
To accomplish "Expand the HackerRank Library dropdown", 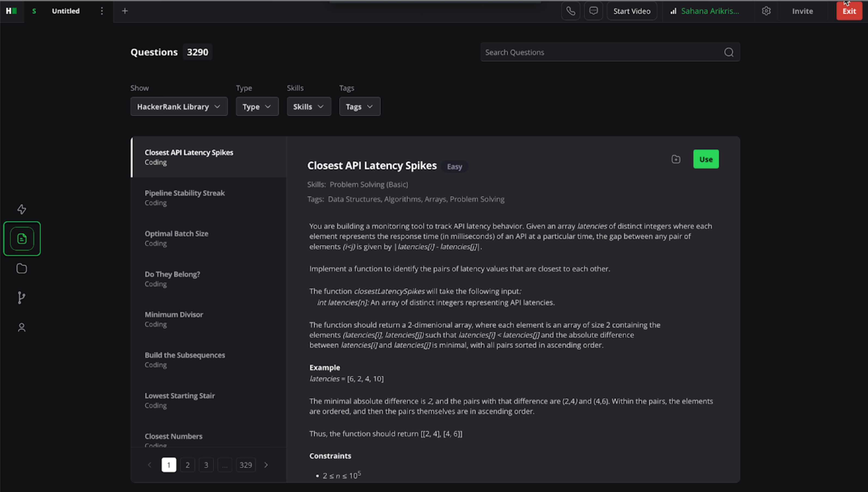I will point(179,107).
